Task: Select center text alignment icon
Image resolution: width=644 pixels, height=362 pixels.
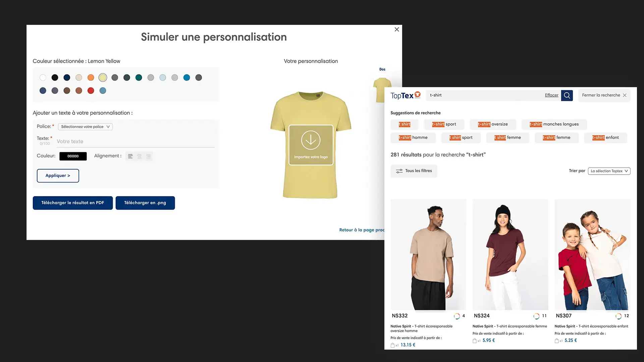Action: point(140,156)
